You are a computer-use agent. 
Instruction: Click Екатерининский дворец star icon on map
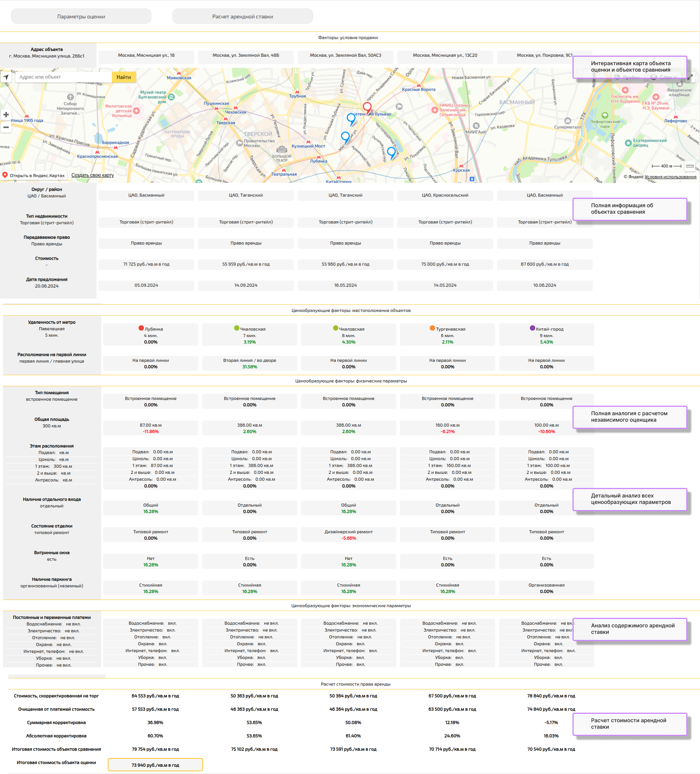click(628, 143)
